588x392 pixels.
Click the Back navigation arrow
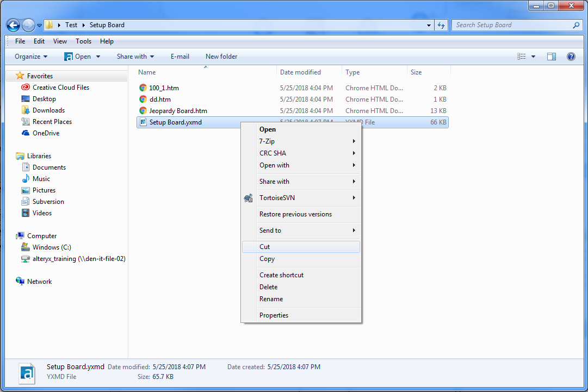(x=12, y=25)
